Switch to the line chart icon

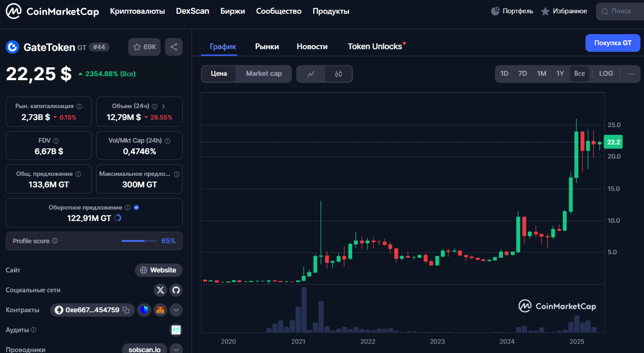point(311,74)
